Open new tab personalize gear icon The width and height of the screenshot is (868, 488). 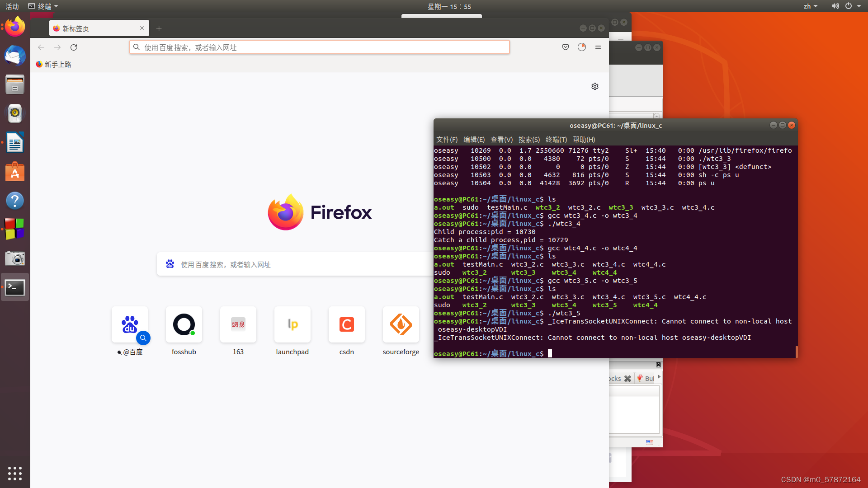[595, 86]
